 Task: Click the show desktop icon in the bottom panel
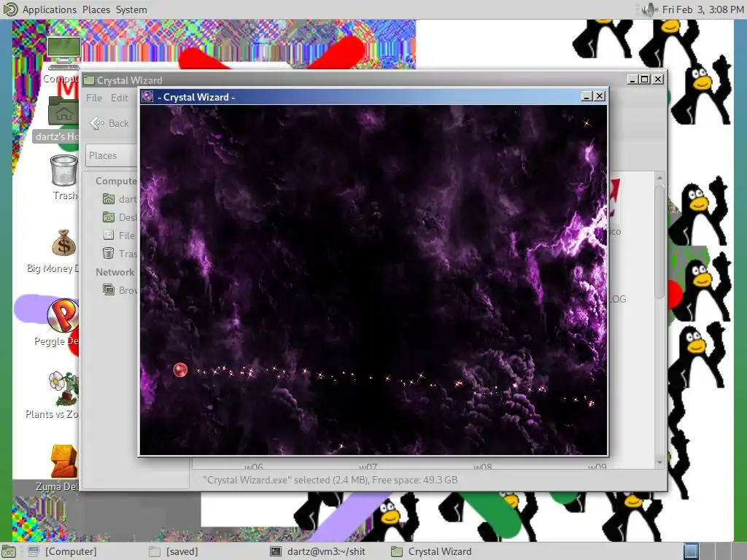point(9,551)
